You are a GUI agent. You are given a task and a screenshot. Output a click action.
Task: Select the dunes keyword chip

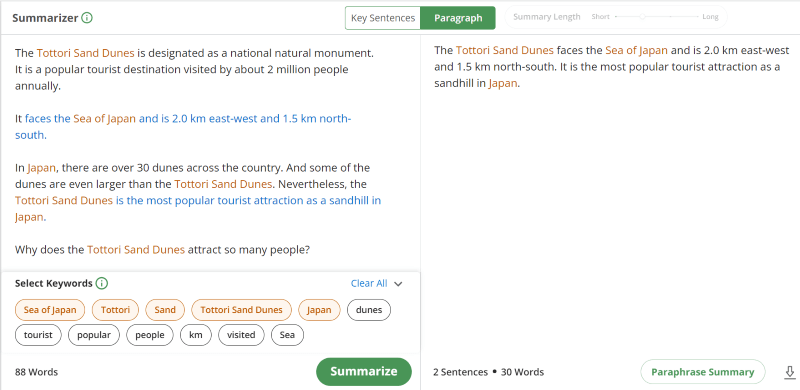coord(369,310)
